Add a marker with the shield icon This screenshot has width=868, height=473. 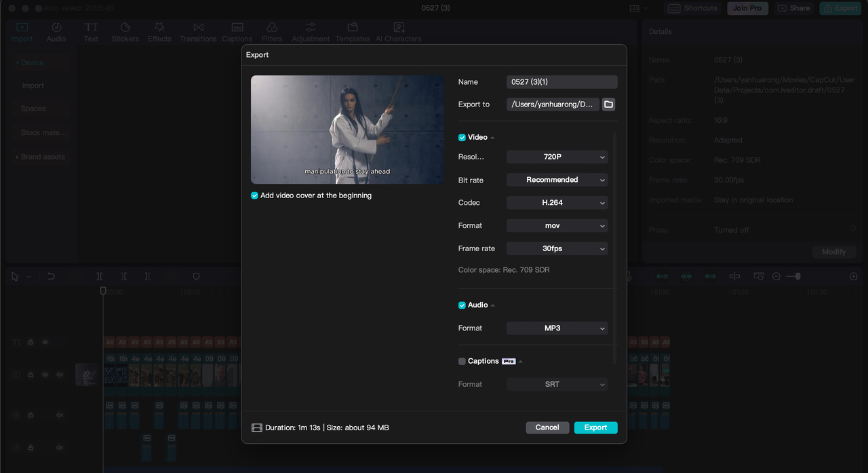196,277
